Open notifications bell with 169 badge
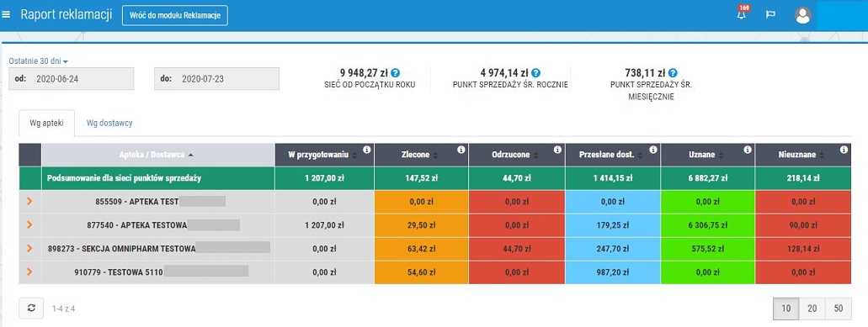This screenshot has height=327, width=868. [x=741, y=13]
